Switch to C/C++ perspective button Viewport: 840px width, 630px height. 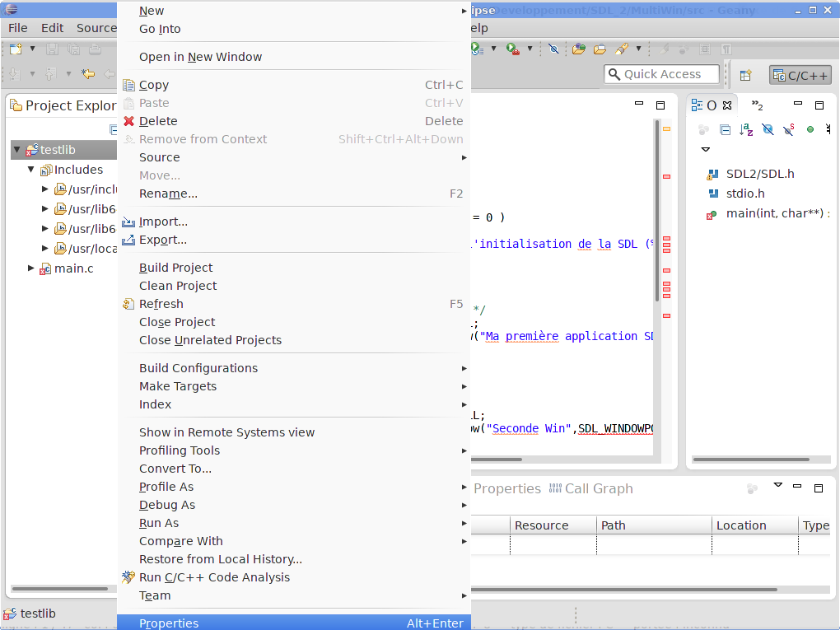800,75
